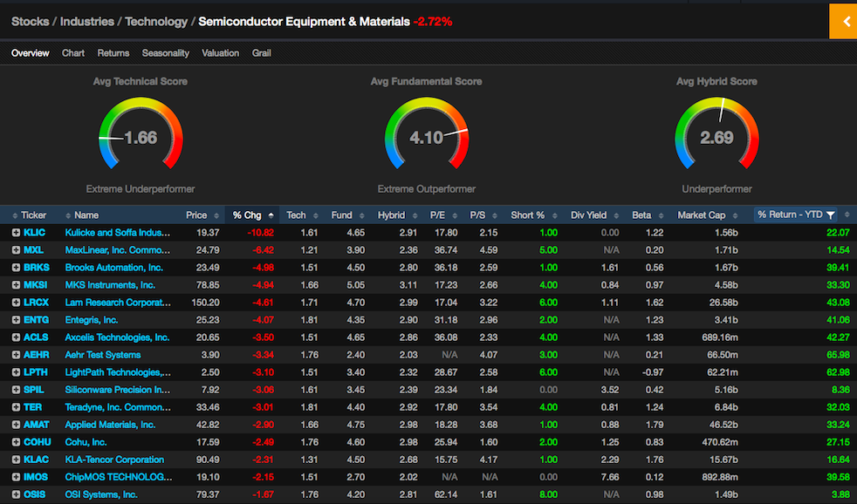Open the Seasonality tab
857x504 pixels.
[x=166, y=53]
